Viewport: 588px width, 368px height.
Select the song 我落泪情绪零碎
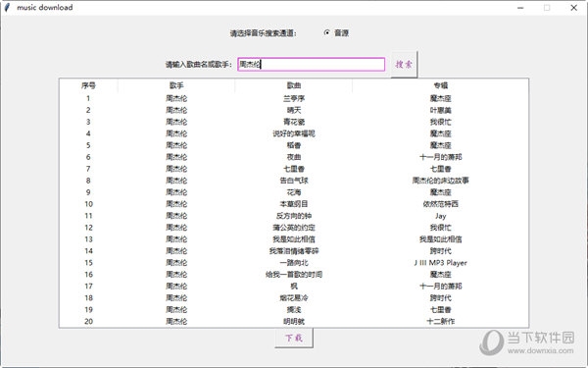(294, 251)
